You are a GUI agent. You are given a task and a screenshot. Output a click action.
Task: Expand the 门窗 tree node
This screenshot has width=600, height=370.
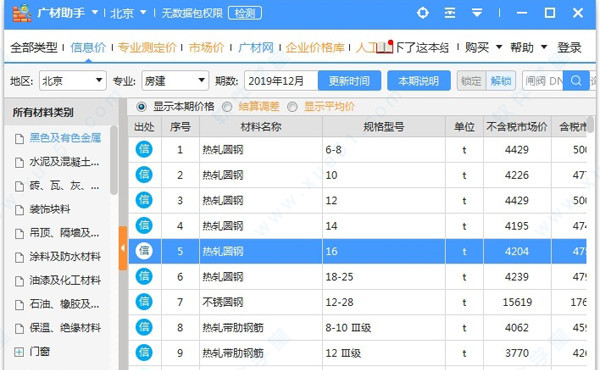tap(19, 352)
